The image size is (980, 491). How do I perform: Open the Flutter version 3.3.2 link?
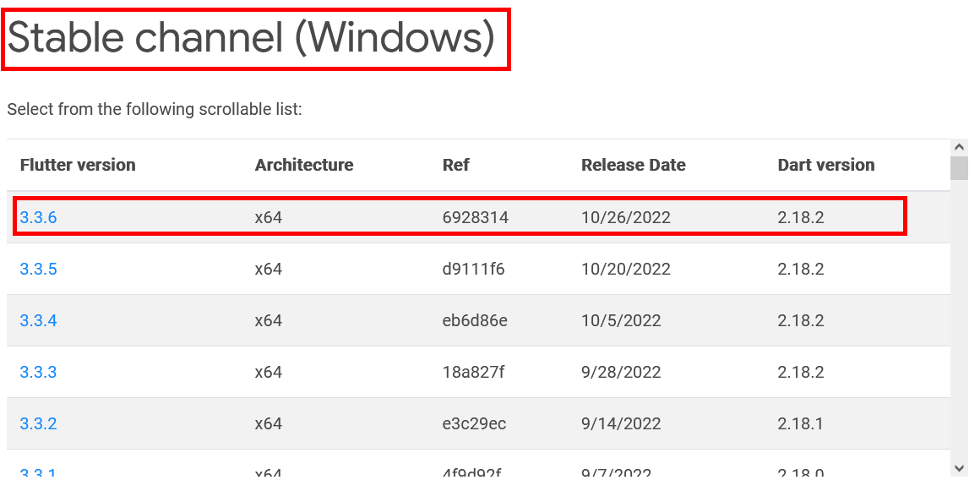click(x=39, y=423)
